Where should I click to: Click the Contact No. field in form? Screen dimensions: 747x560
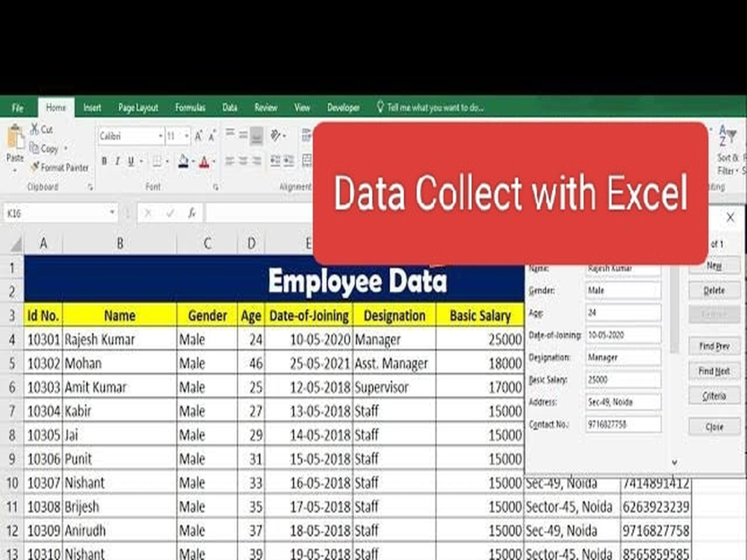[623, 424]
